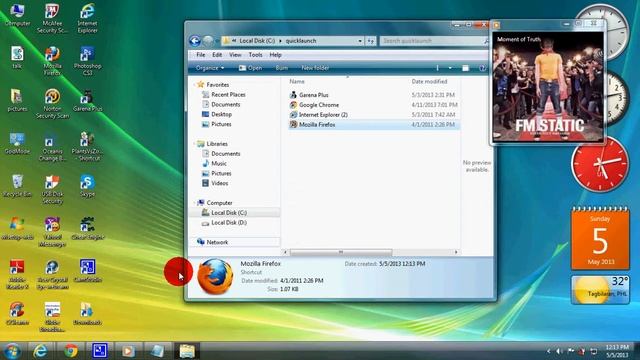Click the weather gadget showing 32°

pyautogui.click(x=600, y=290)
